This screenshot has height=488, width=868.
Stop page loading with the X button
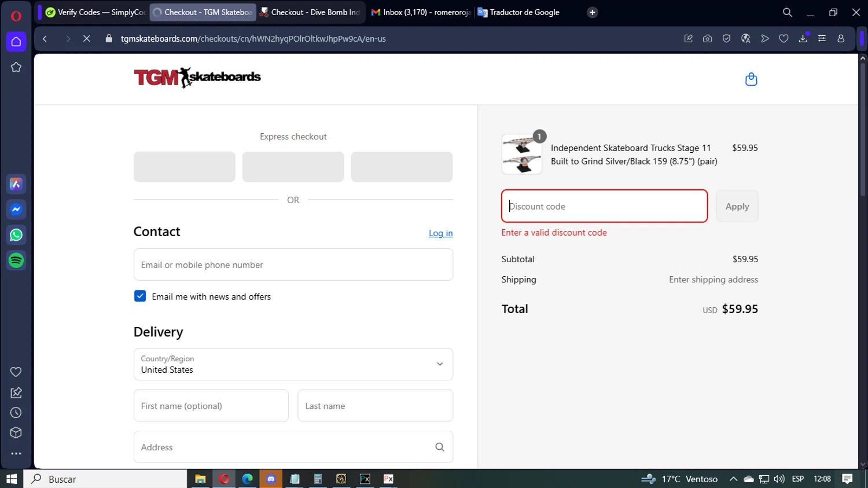87,39
